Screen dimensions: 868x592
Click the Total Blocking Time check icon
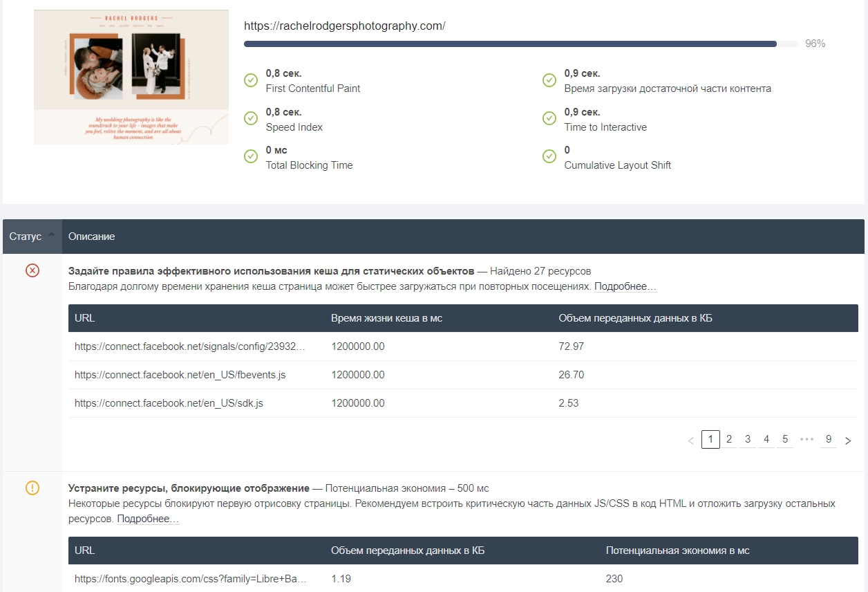[251, 157]
